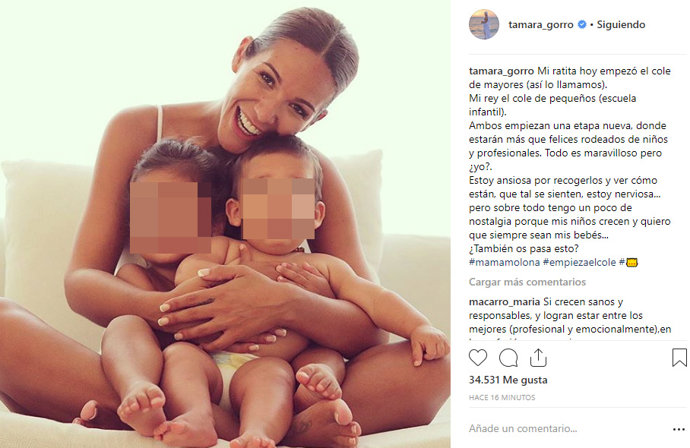690x448 pixels.
Task: Click the tamara_gorro profile avatar
Action: (484, 25)
